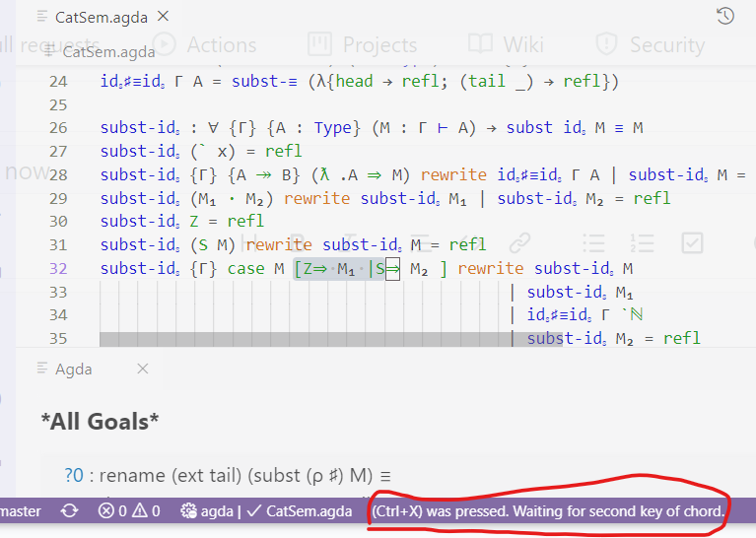The height and width of the screenshot is (538, 756).
Task: Click the 'case' keyword on line 32
Action: click(x=245, y=269)
